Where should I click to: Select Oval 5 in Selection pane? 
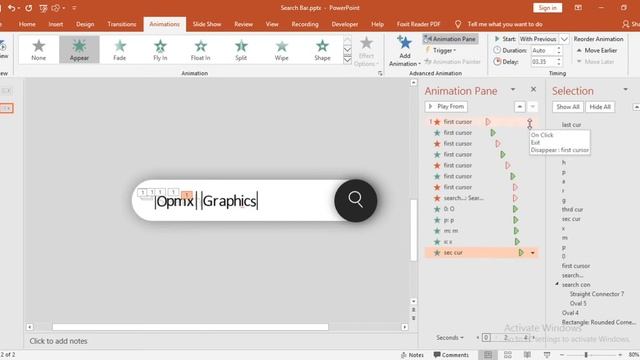[x=578, y=303]
